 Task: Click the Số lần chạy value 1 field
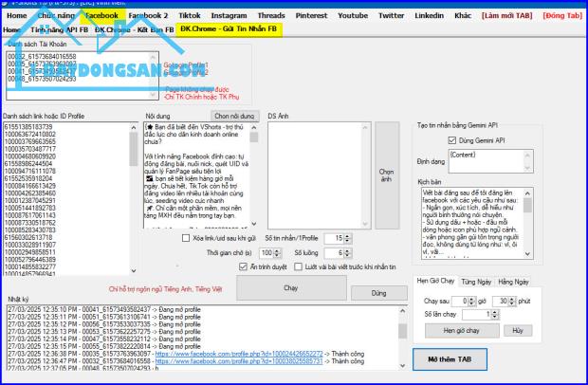[477, 315]
